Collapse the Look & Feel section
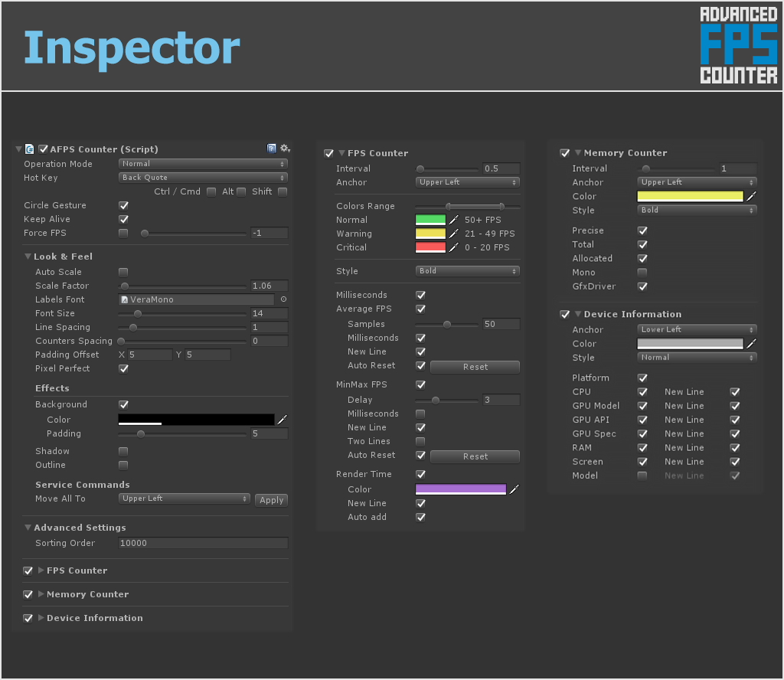 click(x=28, y=257)
